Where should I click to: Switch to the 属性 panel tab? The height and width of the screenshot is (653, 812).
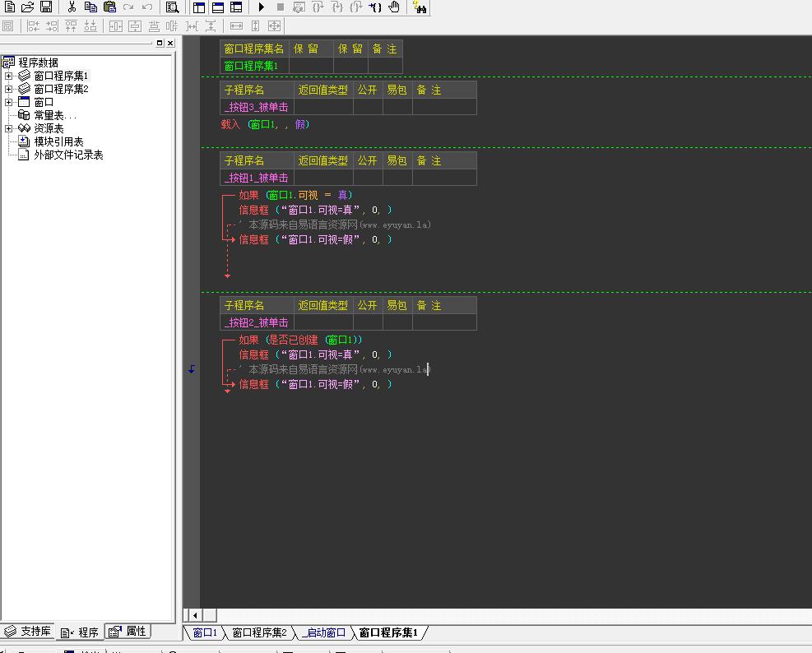[x=128, y=632]
